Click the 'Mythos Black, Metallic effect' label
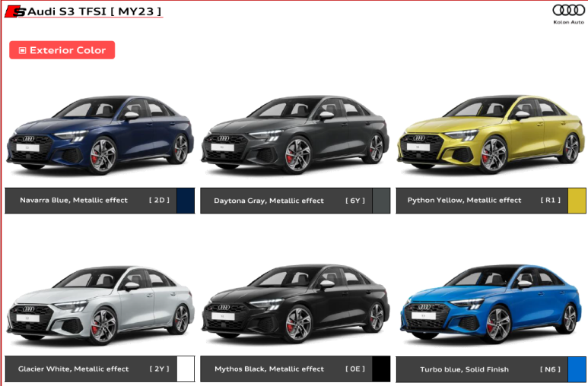Viewport: 588px width, 386px height. 269,369
